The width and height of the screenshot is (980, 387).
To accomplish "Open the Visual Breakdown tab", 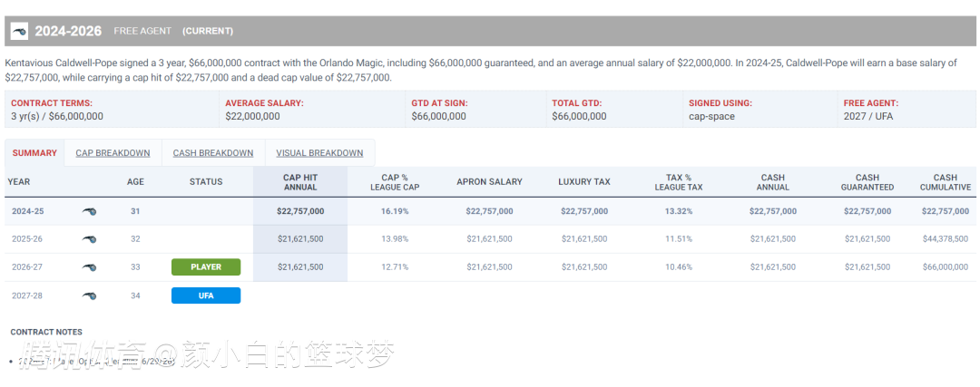I will [319, 153].
